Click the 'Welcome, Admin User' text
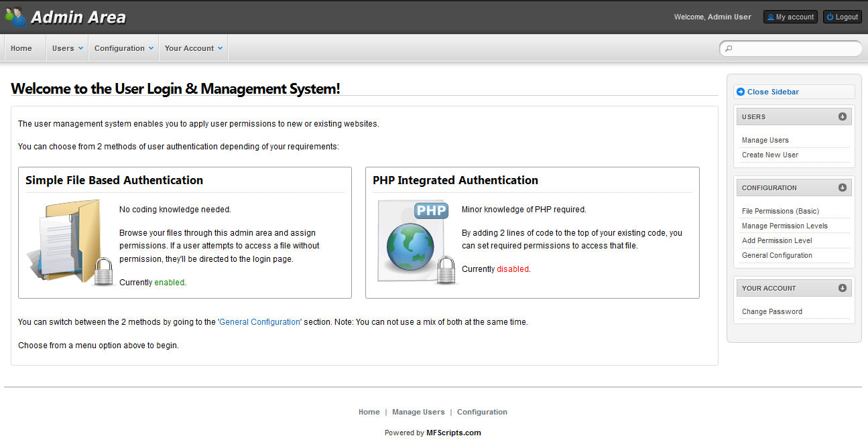The height and width of the screenshot is (448, 868). pyautogui.click(x=712, y=17)
